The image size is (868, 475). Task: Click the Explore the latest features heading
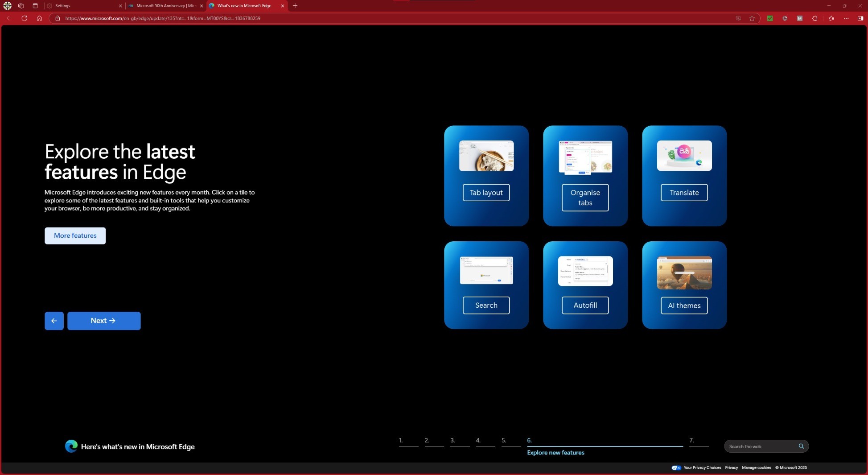[119, 162]
